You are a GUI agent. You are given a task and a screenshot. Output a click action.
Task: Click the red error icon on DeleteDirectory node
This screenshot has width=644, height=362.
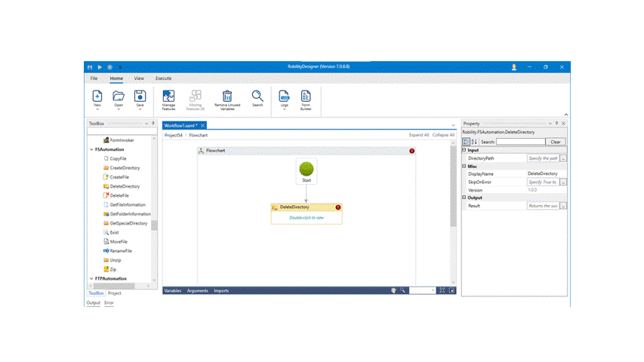click(x=337, y=207)
